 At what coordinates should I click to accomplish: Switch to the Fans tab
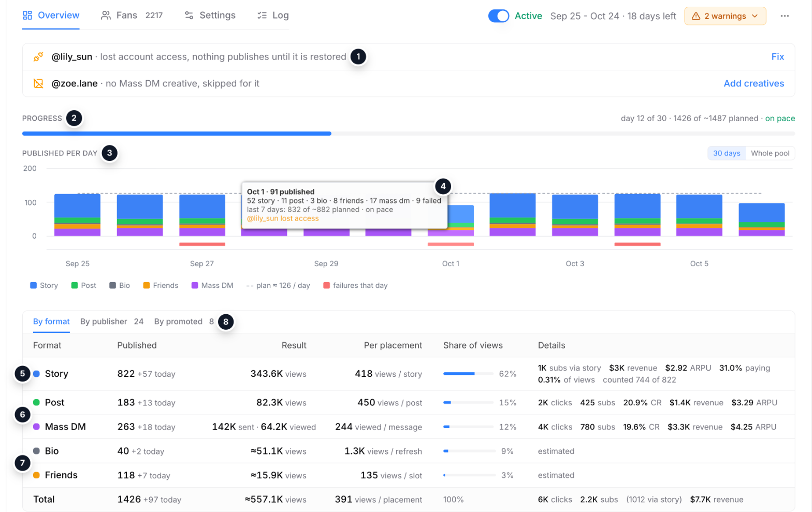(x=132, y=15)
